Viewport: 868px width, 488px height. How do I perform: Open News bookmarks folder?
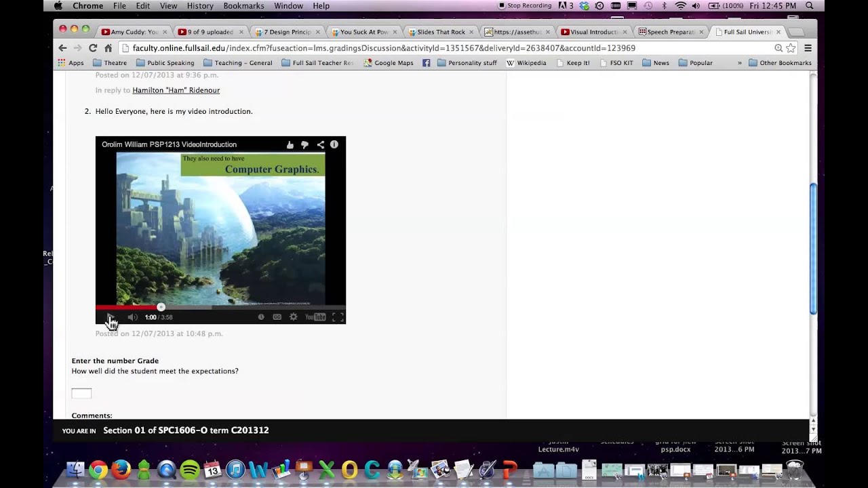pyautogui.click(x=656, y=63)
